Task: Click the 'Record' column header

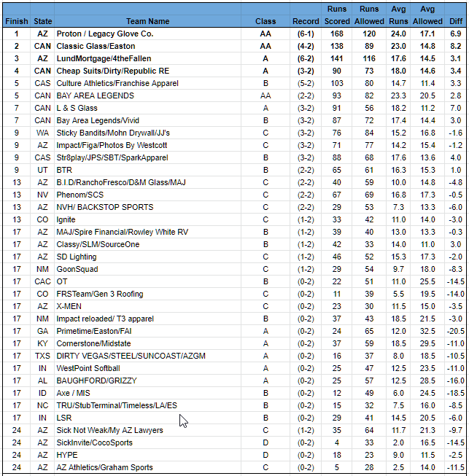Action: [306, 21]
